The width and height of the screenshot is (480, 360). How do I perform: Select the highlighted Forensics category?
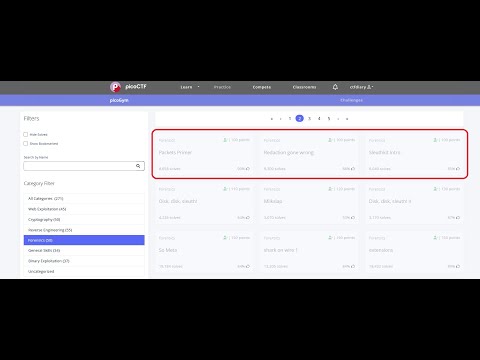coord(84,240)
